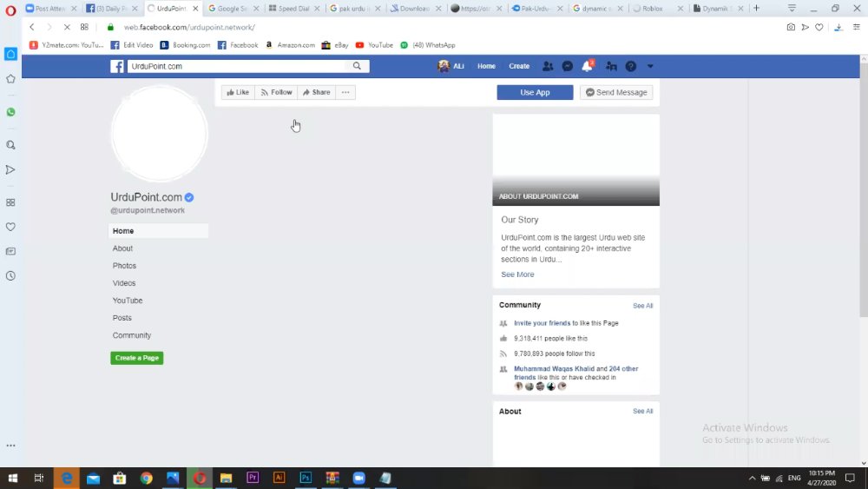The width and height of the screenshot is (868, 489).
Task: Open Opera easy setup icon
Action: coord(857,27)
